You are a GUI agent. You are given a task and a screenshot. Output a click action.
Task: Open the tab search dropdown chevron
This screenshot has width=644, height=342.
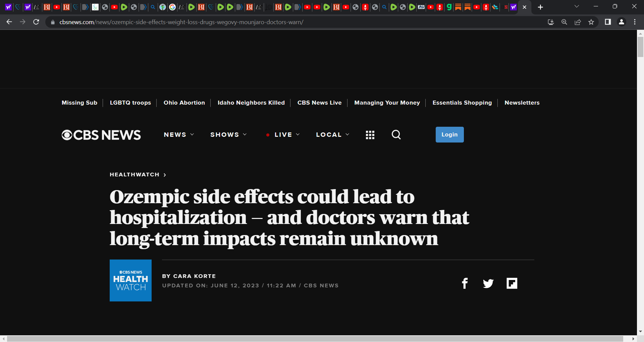pos(577,6)
